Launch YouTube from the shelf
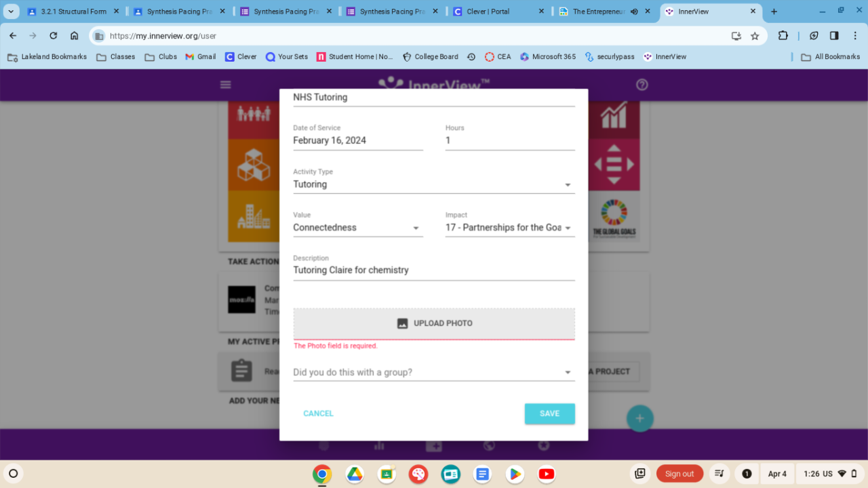Image resolution: width=868 pixels, height=488 pixels. [547, 474]
